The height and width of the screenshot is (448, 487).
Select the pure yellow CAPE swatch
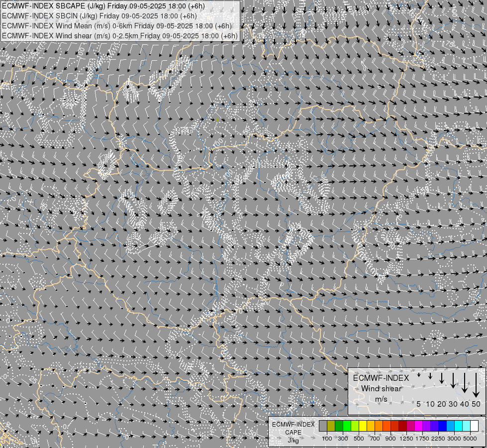click(363, 426)
